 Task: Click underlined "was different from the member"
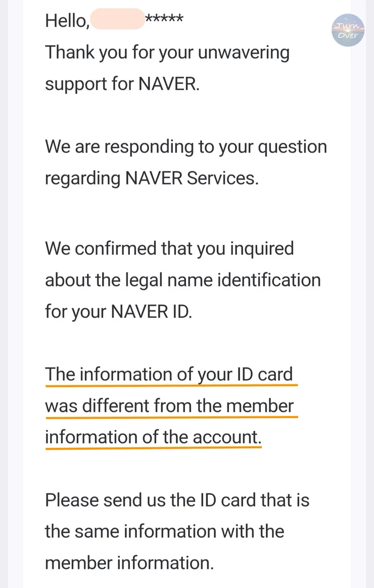click(169, 406)
